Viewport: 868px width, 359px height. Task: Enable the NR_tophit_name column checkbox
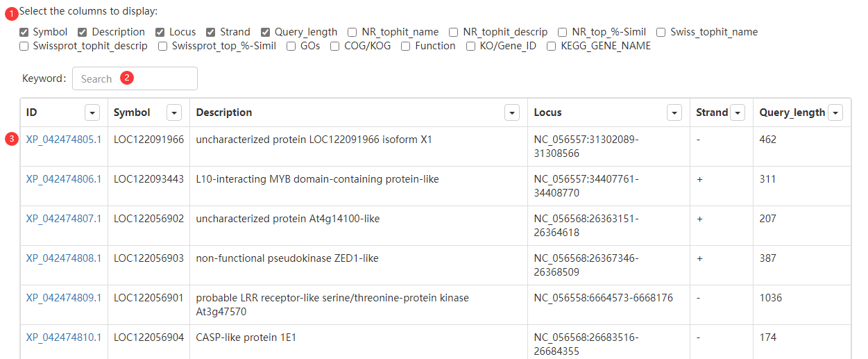[x=352, y=32]
